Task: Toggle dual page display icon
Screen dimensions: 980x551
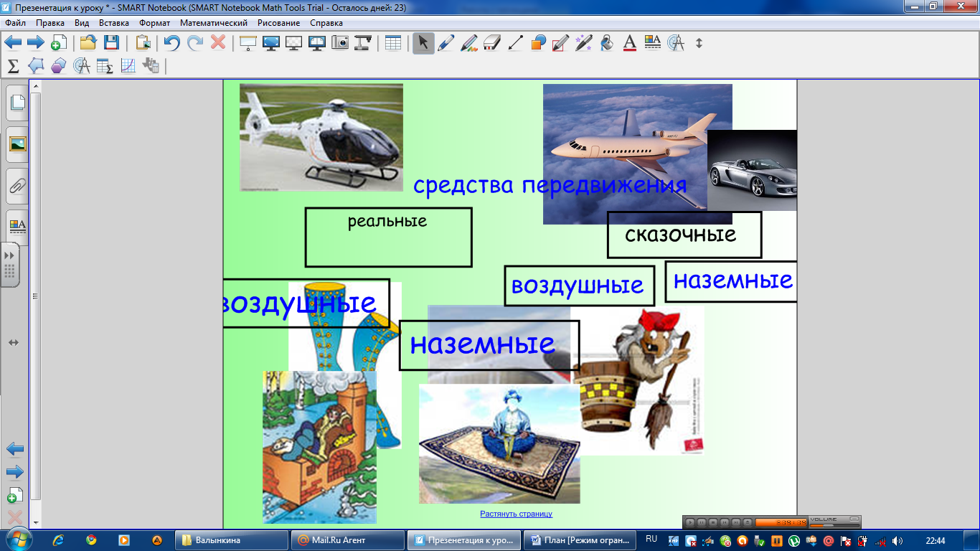Action: [317, 43]
